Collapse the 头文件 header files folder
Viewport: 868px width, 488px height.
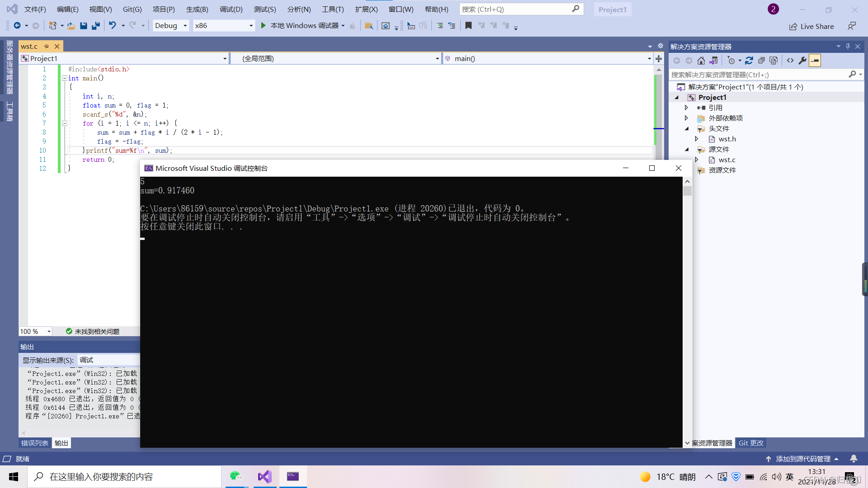686,129
